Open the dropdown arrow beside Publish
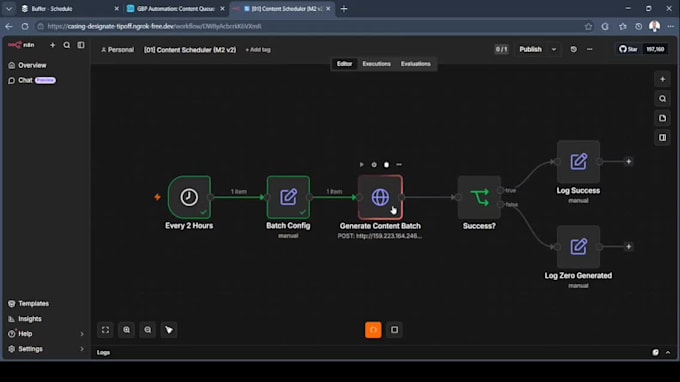Viewport: 680px width, 382px height. coord(554,49)
